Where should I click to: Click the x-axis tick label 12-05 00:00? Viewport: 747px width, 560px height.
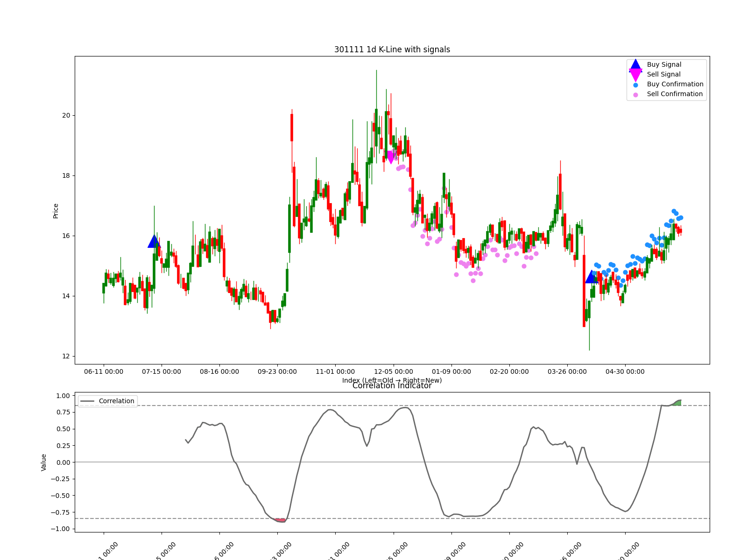point(394,371)
